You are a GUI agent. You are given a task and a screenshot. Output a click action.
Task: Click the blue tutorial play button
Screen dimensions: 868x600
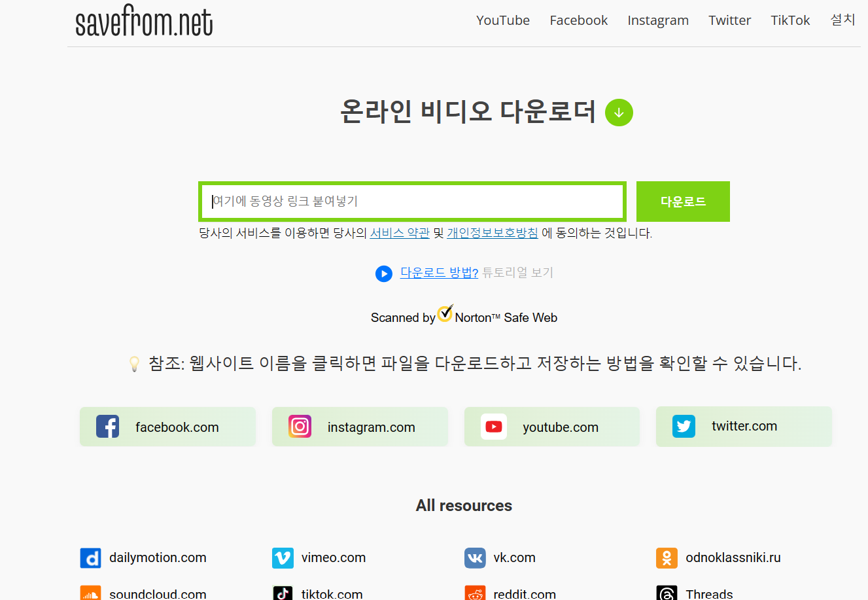click(384, 274)
